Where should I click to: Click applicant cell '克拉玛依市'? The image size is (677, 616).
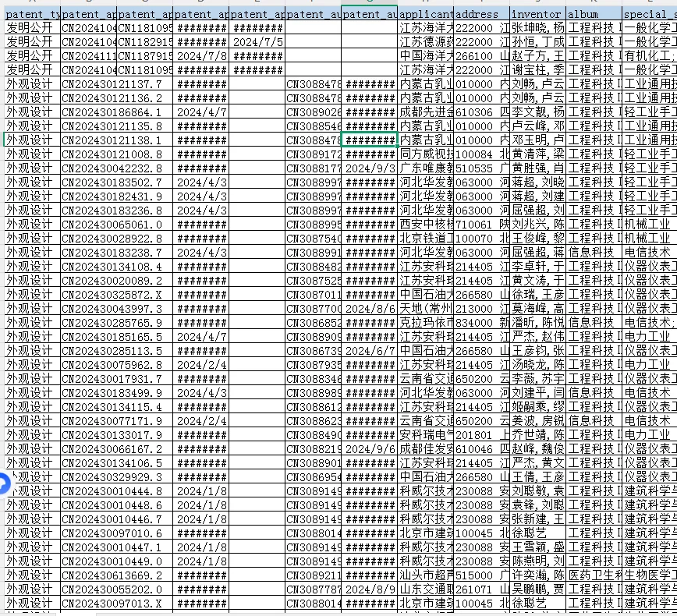tap(425, 323)
